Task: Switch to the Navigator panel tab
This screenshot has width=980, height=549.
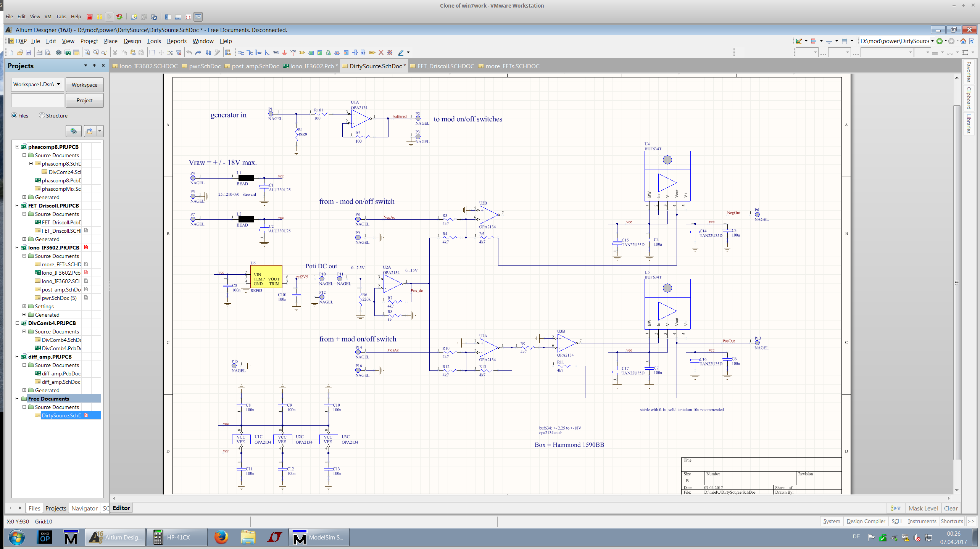Action: [84, 508]
